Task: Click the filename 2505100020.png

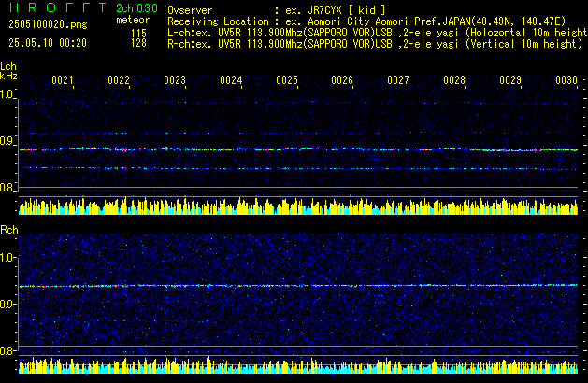Action: [x=48, y=24]
